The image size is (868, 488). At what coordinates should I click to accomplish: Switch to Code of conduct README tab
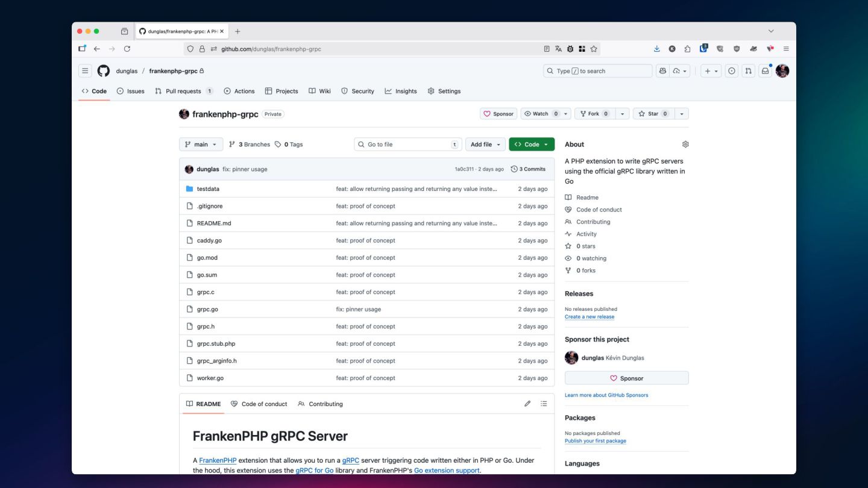click(x=259, y=404)
